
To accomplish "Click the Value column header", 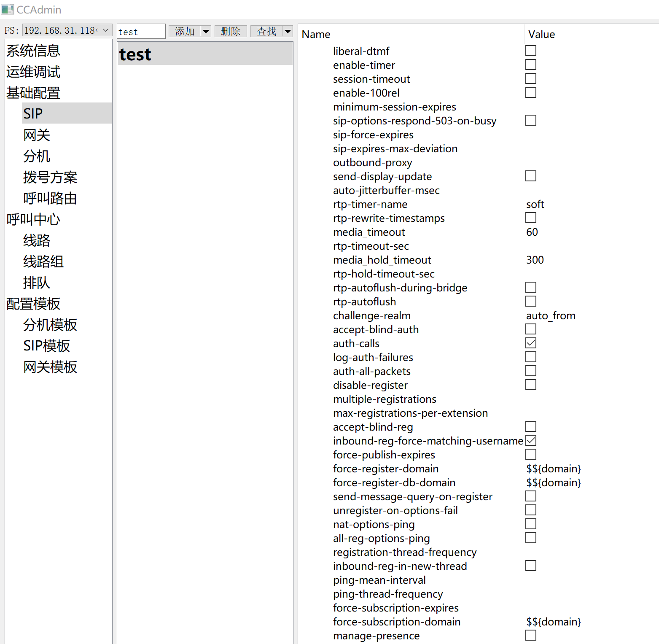I will (x=541, y=34).
